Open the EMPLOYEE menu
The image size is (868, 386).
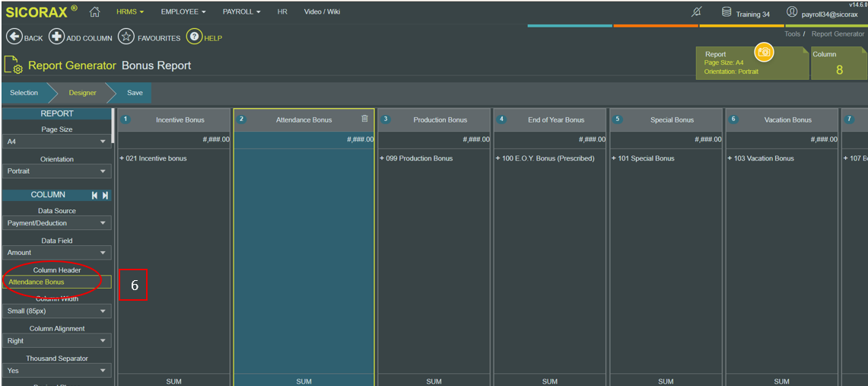pos(183,11)
